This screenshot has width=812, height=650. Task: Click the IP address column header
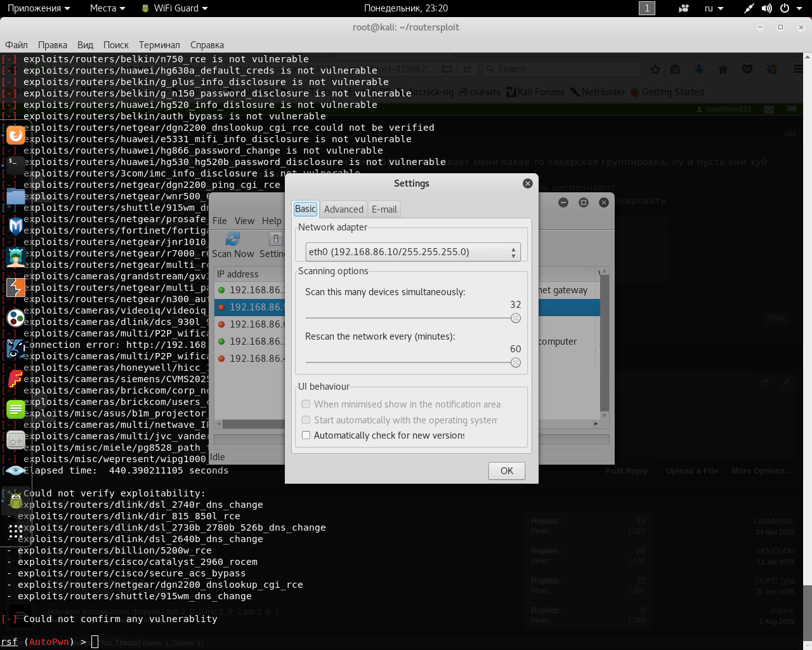[238, 274]
